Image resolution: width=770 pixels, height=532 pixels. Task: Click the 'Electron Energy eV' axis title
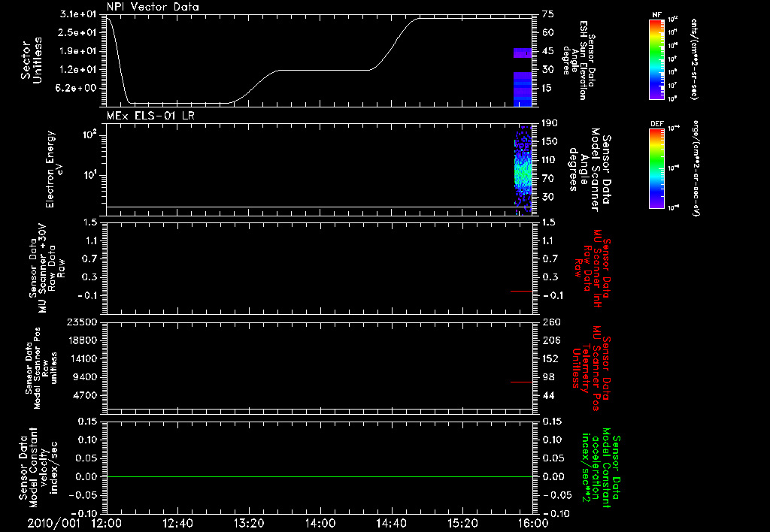pos(54,169)
